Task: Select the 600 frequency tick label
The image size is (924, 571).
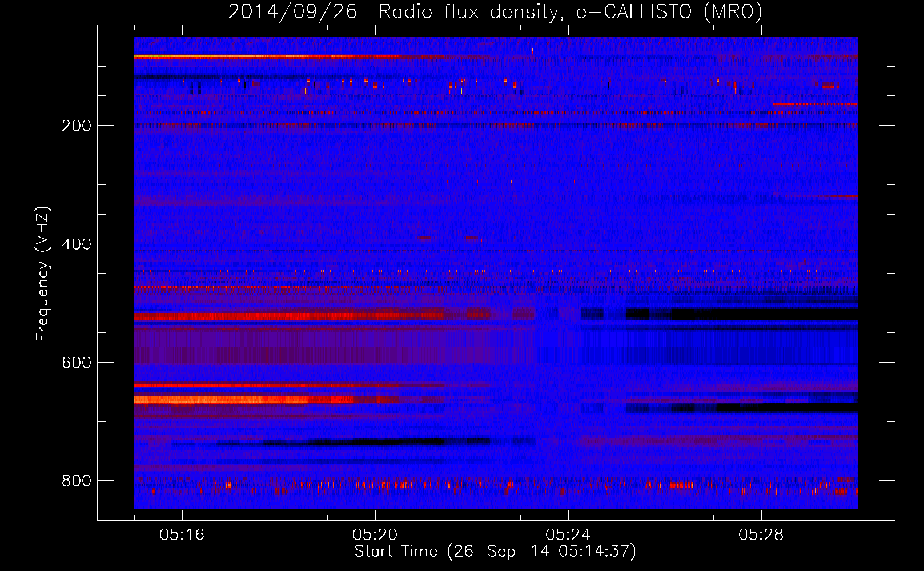Action: pos(77,363)
